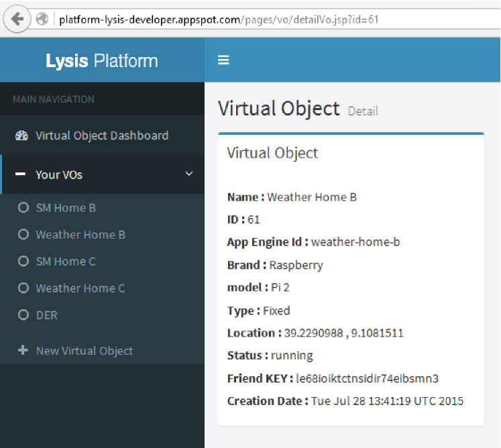Click the browser URL address bar

point(268,19)
